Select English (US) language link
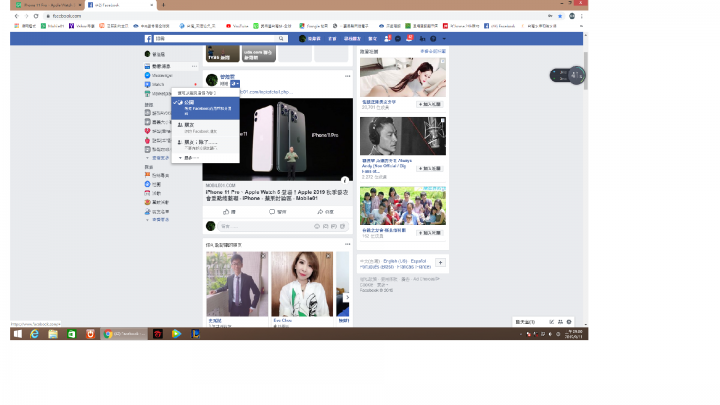 click(395, 261)
